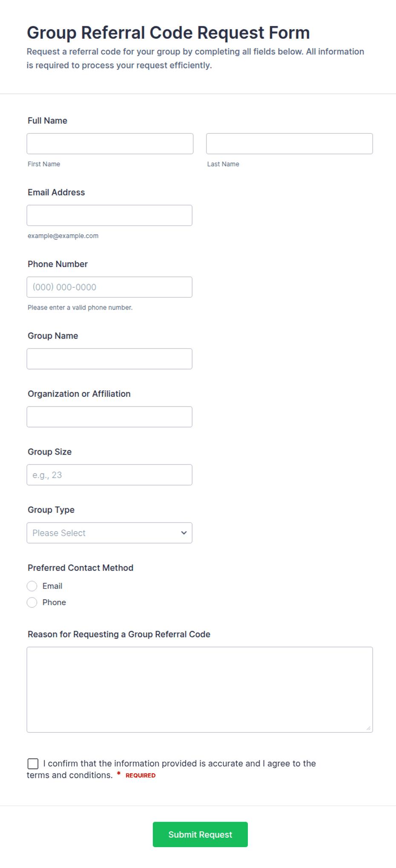
Task: Check the confirm accuracy and terms checkbox
Action: point(33,764)
